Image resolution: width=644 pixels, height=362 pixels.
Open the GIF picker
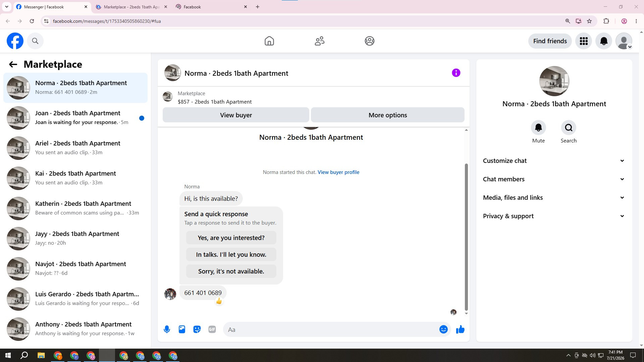[x=212, y=329]
